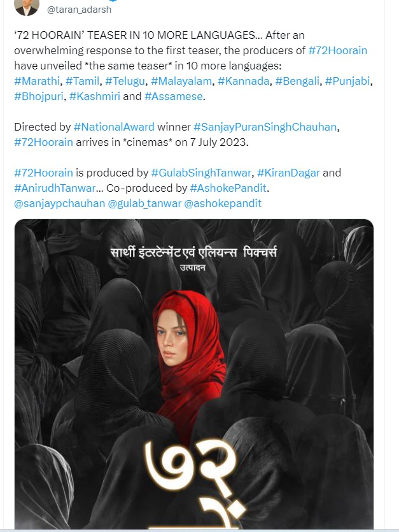Open the @taran_adarsh handle

tap(79, 10)
